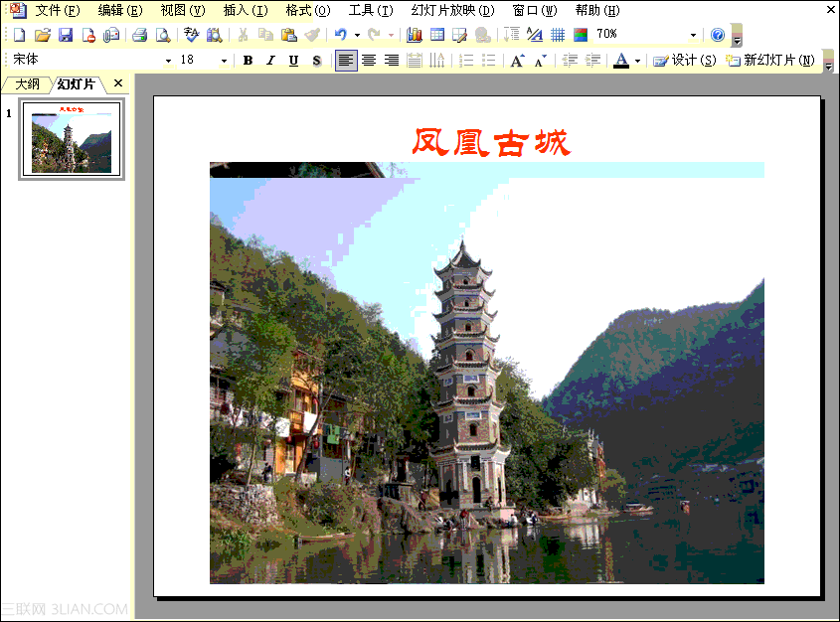The height and width of the screenshot is (622, 840).
Task: Select slide 1 thumbnail
Action: (x=71, y=139)
